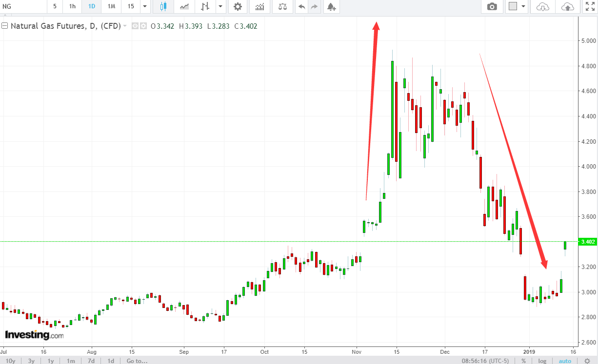Open the chart layout square selector
Image resolution: width=598 pixels, height=364 pixels.
(x=513, y=7)
